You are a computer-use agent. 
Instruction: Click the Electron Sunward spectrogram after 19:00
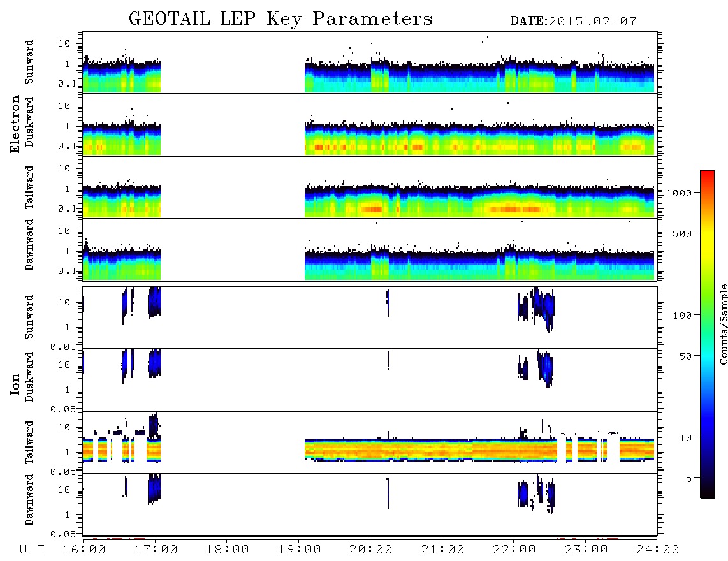(479, 78)
